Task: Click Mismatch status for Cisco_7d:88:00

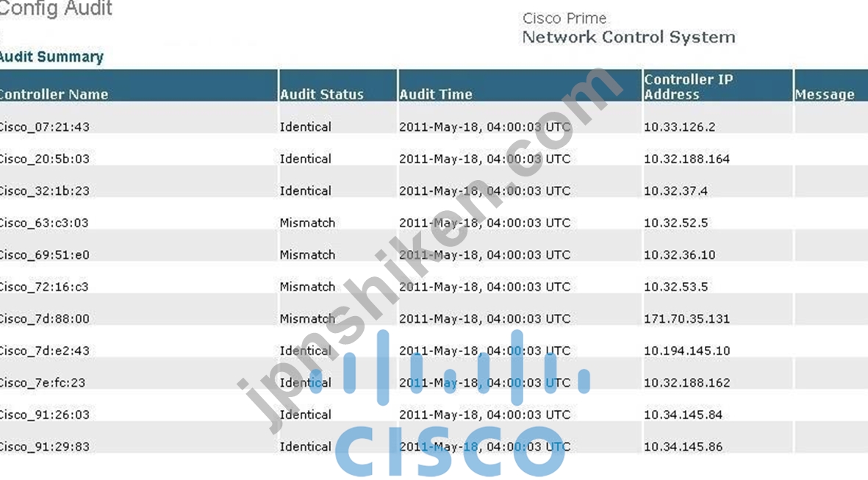Action: pyautogui.click(x=307, y=320)
